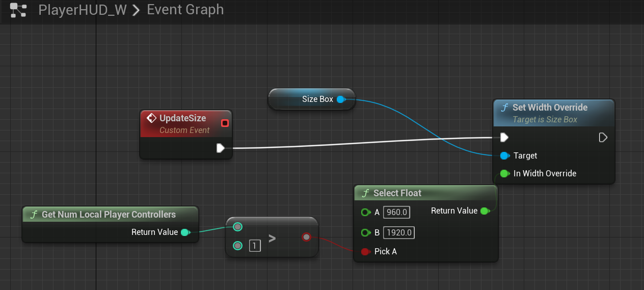Click Set Width Override execution input pin
This screenshot has height=290, width=644.
pos(504,137)
